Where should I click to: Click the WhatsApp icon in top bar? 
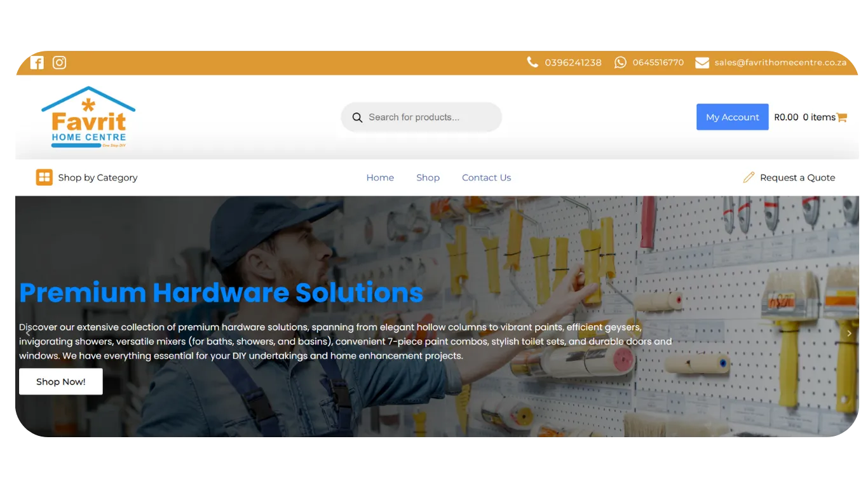point(620,62)
